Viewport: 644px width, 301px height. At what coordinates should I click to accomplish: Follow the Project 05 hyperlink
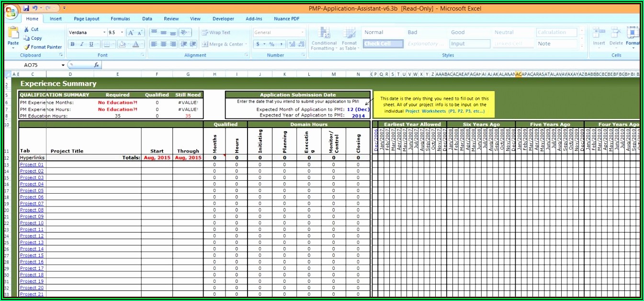32,190
